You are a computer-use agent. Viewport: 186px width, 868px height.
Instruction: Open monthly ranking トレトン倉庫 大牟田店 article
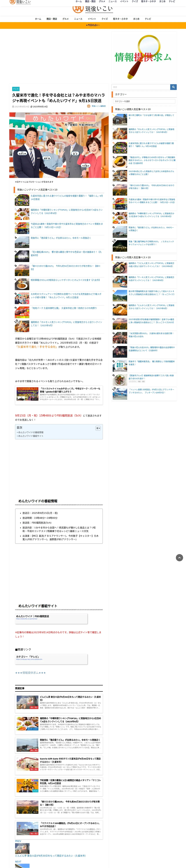point(152,391)
